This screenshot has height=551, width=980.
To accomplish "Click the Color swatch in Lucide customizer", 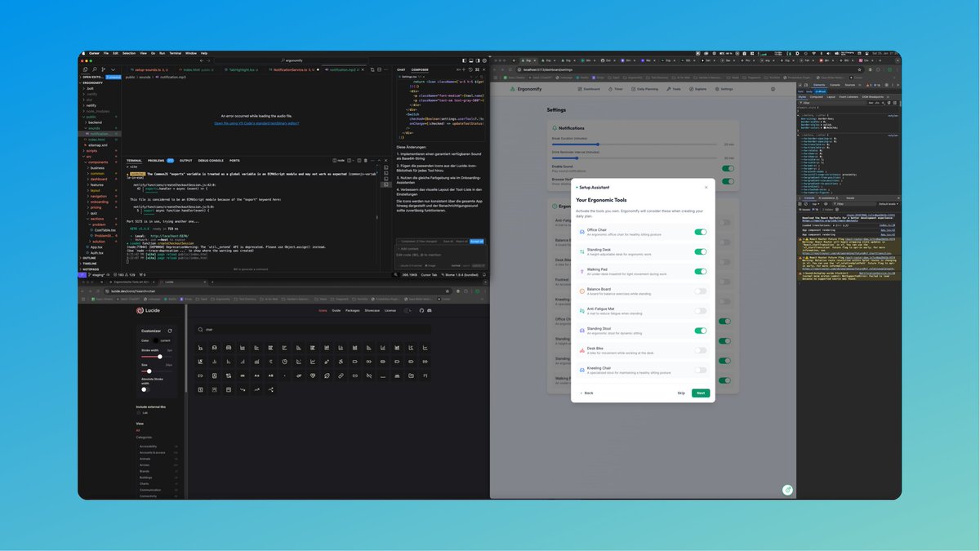I will point(155,340).
